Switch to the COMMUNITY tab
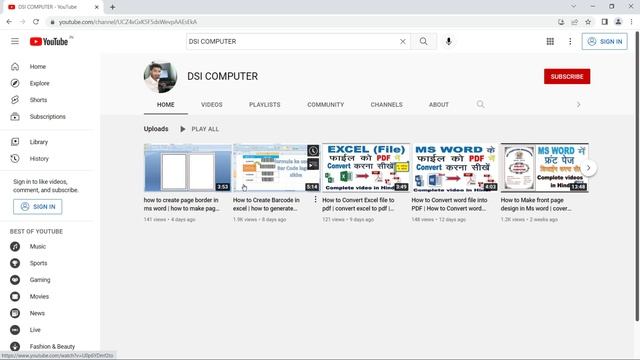640x360 pixels. click(x=326, y=105)
